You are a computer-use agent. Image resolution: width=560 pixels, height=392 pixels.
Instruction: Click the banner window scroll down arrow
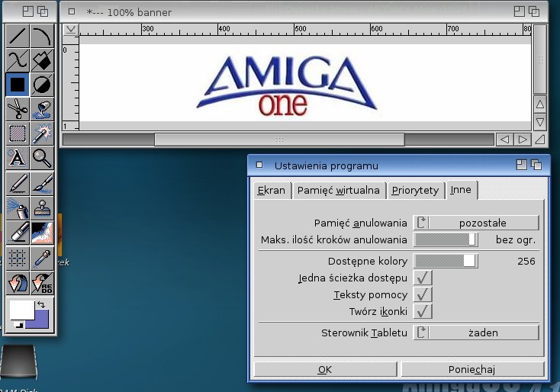coord(540,122)
